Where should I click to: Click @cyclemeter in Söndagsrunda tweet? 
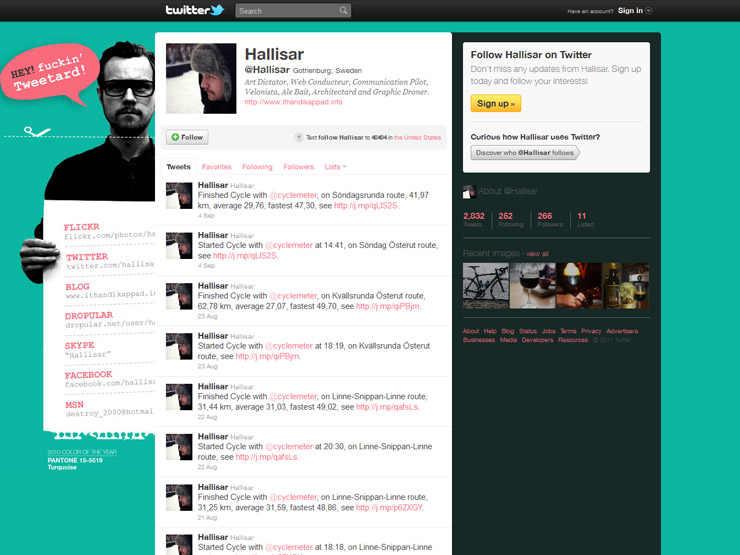[293, 195]
